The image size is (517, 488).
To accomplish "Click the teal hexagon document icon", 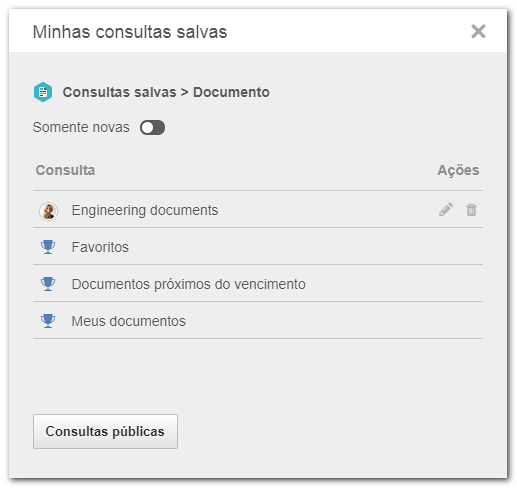I will pyautogui.click(x=43, y=92).
